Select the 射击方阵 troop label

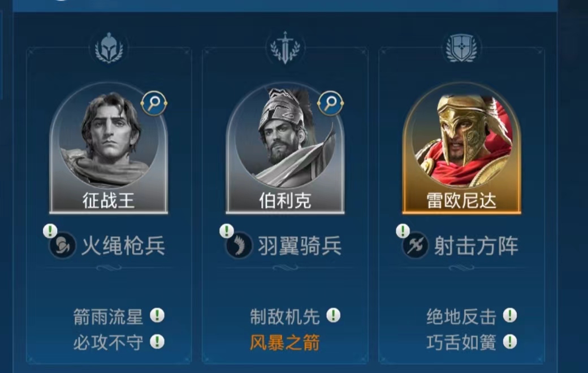coord(476,246)
